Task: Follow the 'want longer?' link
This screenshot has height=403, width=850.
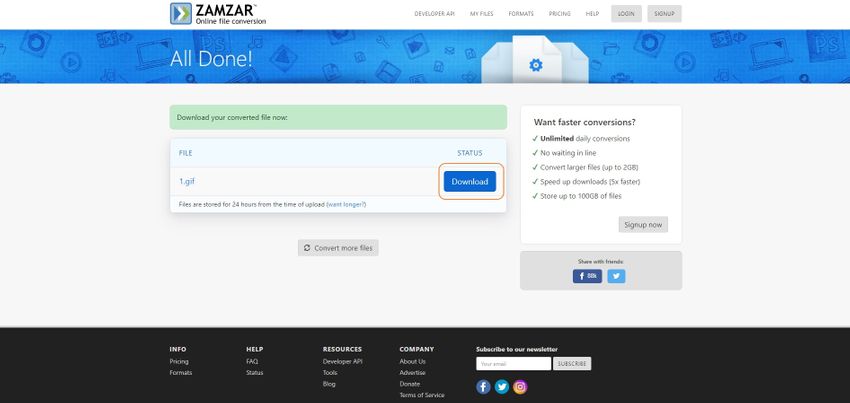Action: coord(346,204)
